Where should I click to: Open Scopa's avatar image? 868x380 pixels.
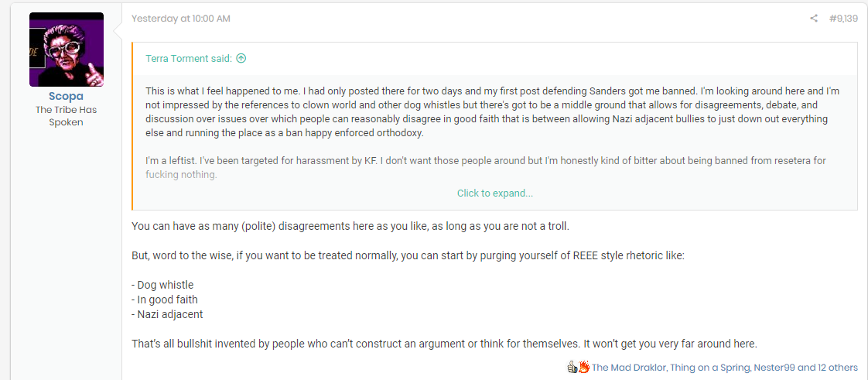tap(67, 50)
